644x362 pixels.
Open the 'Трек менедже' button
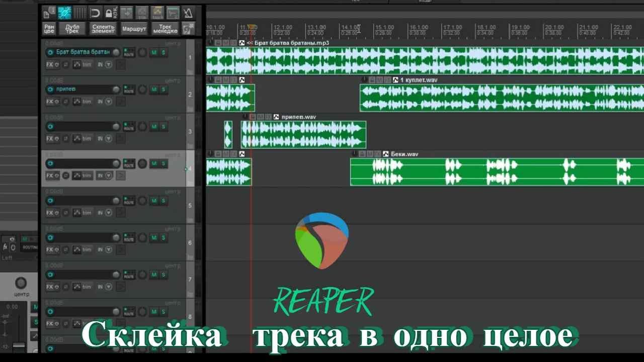[165, 29]
